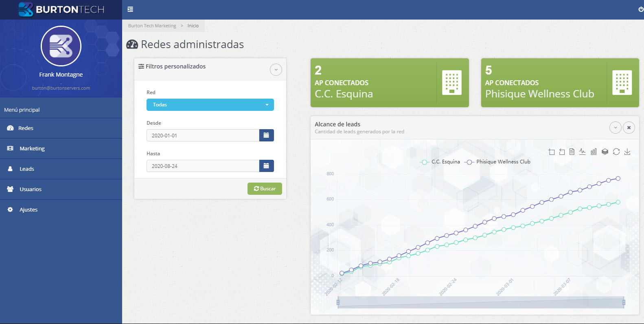This screenshot has height=324, width=644.
Task: Collapse the Filtros personalizados panel
Action: pos(276,70)
